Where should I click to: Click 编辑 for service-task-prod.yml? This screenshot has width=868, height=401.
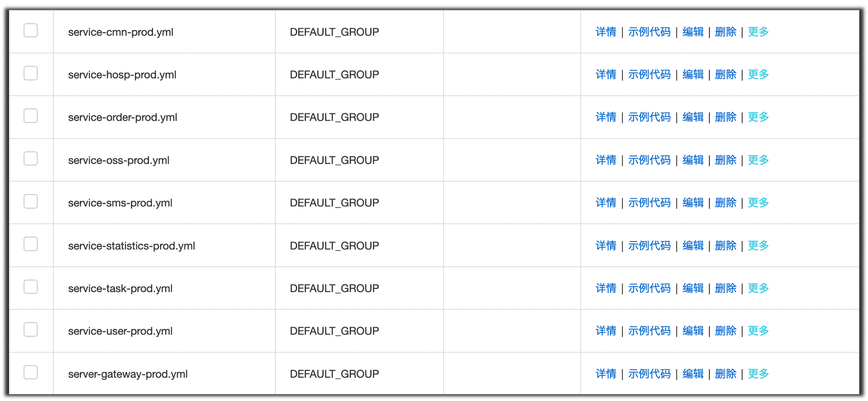[x=693, y=288]
